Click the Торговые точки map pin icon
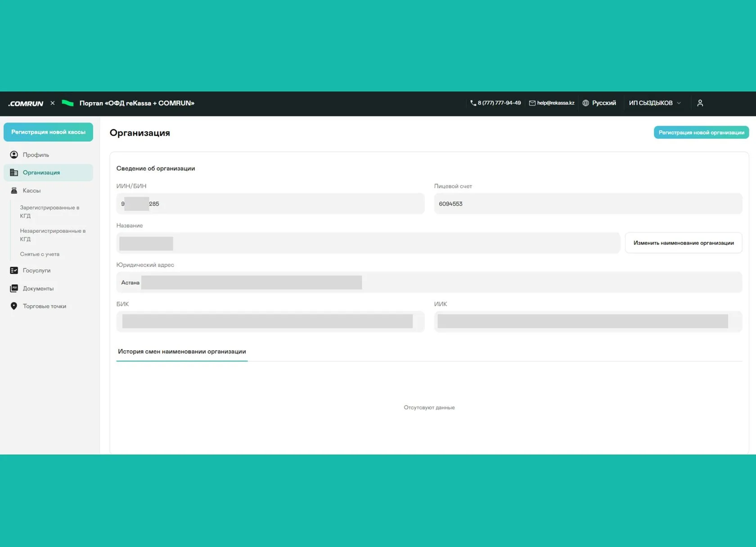This screenshot has width=756, height=547. pyautogui.click(x=14, y=306)
